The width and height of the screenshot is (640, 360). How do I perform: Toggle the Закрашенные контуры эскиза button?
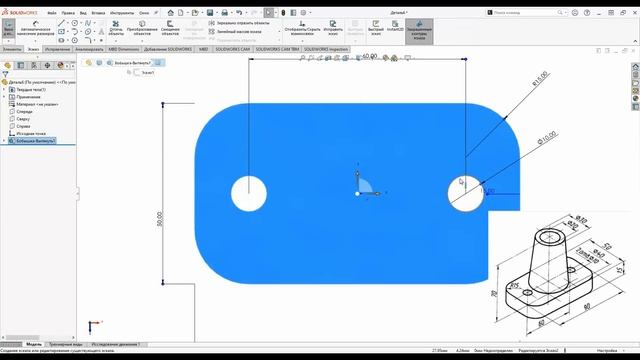[419, 31]
